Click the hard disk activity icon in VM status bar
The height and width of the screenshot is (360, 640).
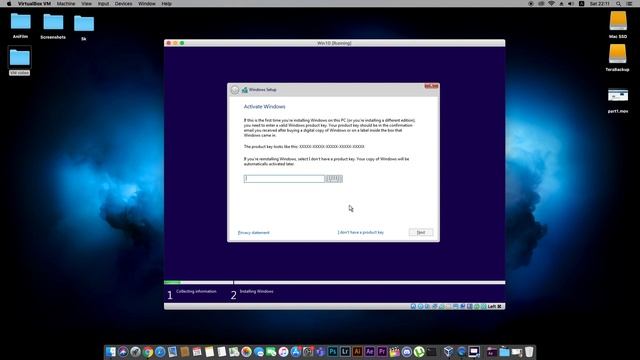413,307
